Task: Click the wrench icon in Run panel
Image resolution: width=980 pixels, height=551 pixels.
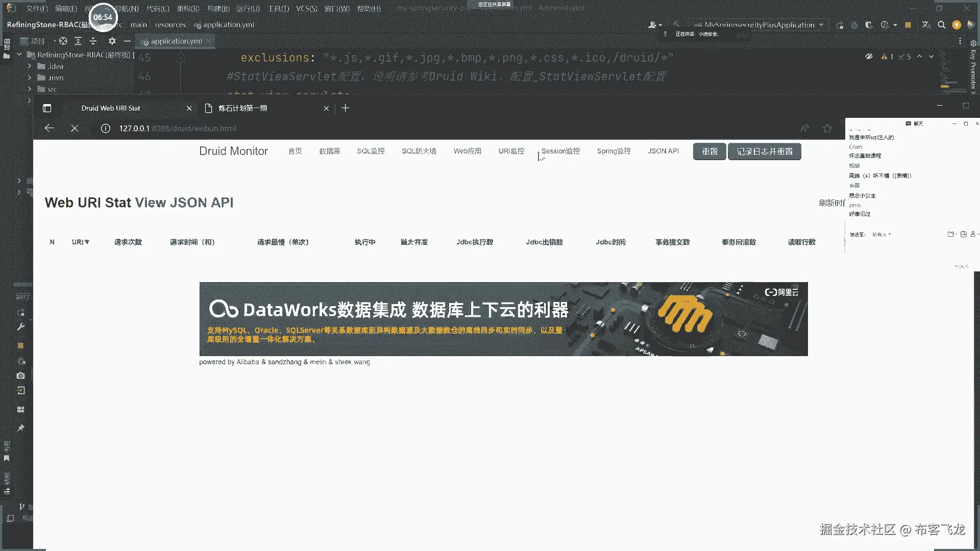Action: point(20,327)
